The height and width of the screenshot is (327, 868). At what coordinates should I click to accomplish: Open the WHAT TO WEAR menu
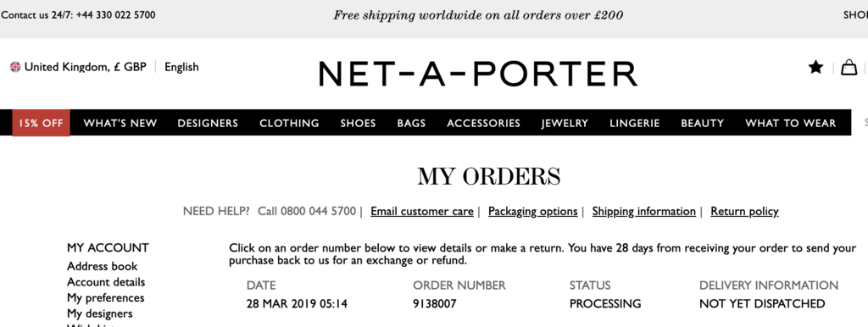pyautogui.click(x=791, y=123)
